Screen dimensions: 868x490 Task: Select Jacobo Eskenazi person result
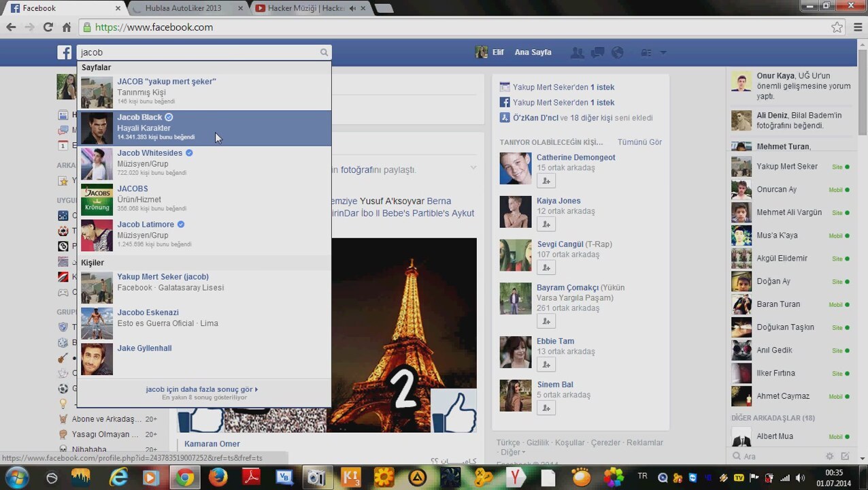coord(204,323)
